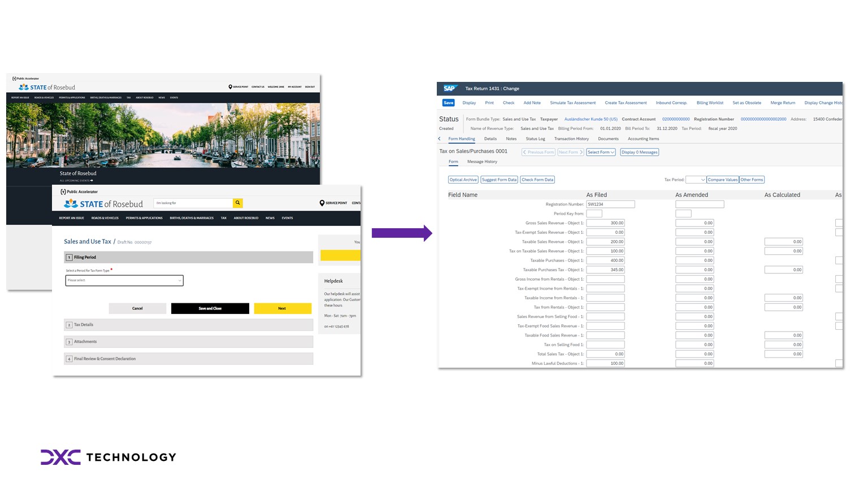Click the left chevron before Form Handling

tap(440, 139)
